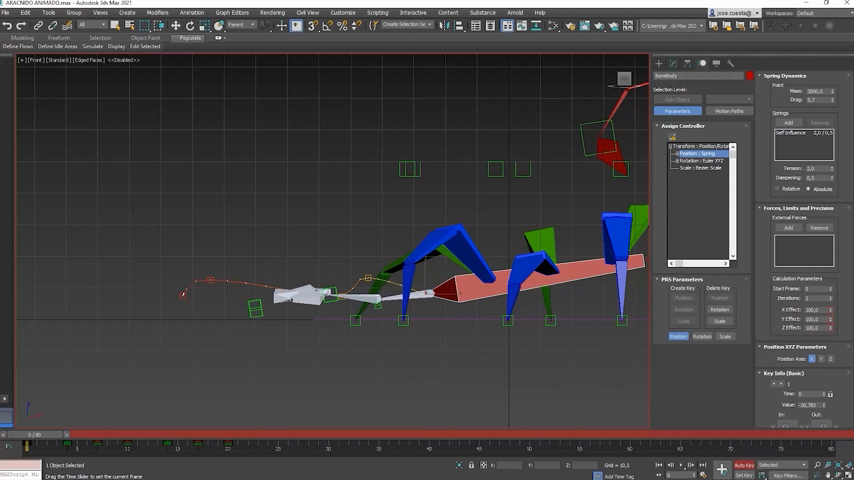854x480 pixels.
Task: Toggle the Spinner Snap icon
Action: tap(356, 26)
